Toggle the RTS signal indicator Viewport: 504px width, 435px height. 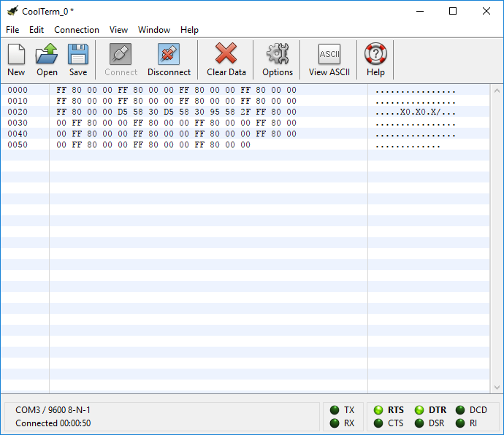(x=378, y=410)
